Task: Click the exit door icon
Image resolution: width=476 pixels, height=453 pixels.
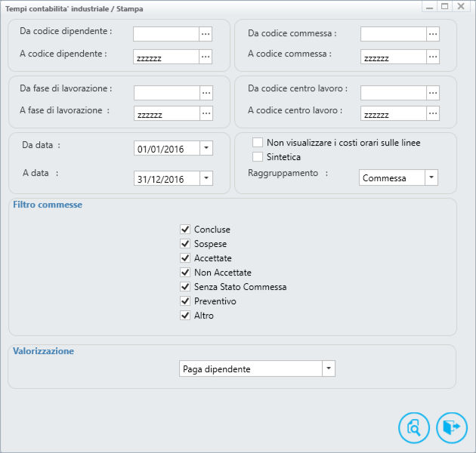Action: click(452, 428)
